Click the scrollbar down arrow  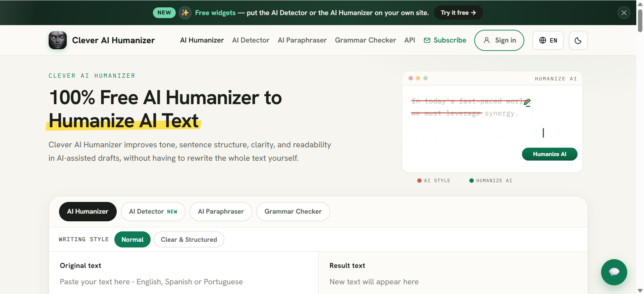[x=640, y=290]
